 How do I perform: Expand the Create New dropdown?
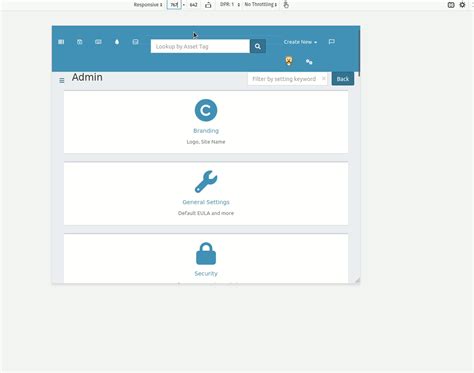pos(300,42)
